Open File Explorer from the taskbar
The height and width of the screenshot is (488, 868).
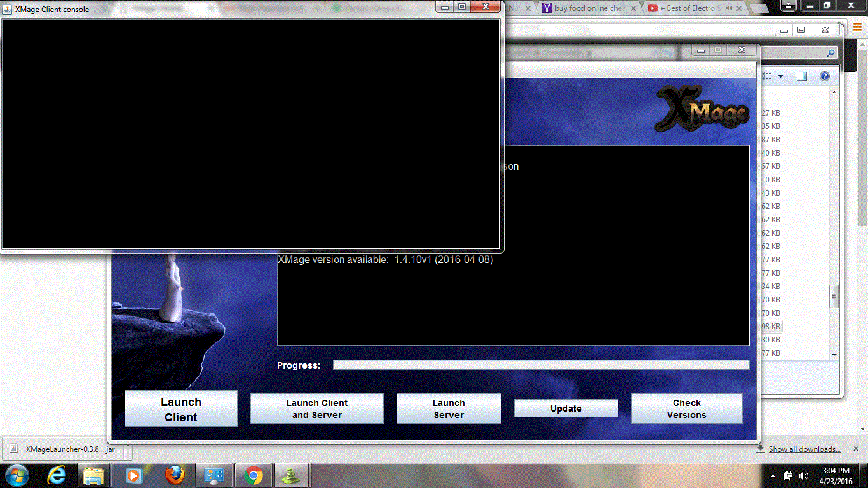[x=94, y=475]
